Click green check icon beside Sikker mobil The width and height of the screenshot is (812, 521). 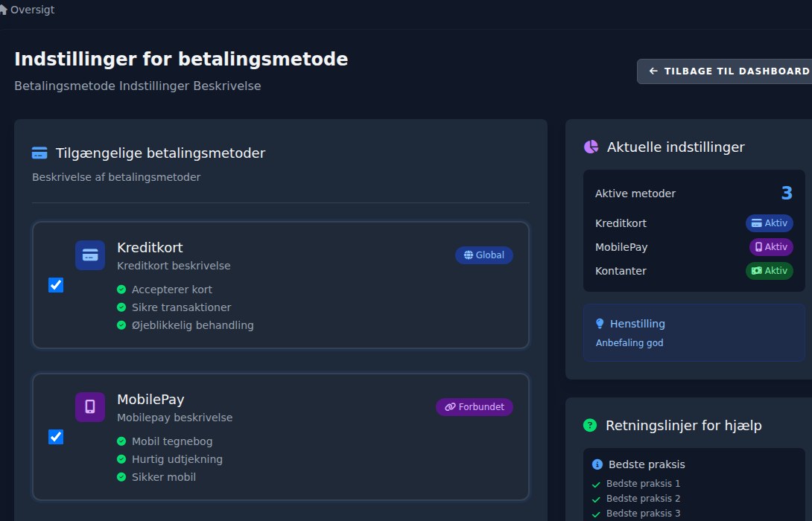121,477
